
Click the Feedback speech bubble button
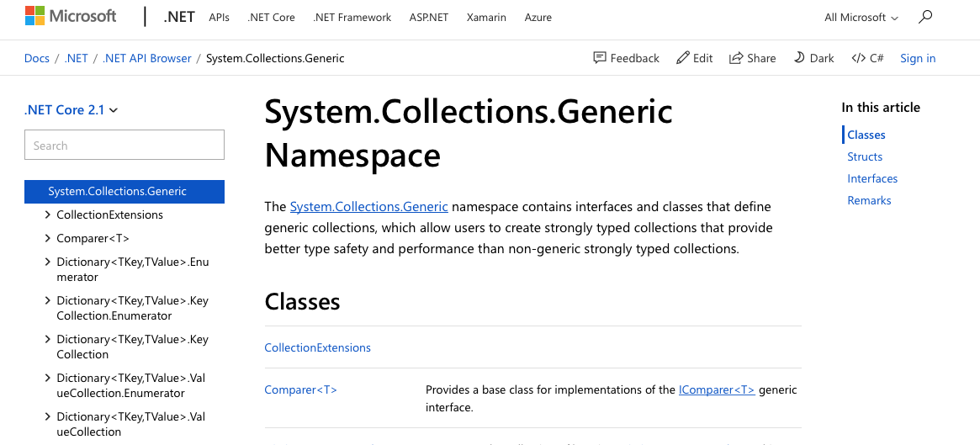tap(626, 58)
